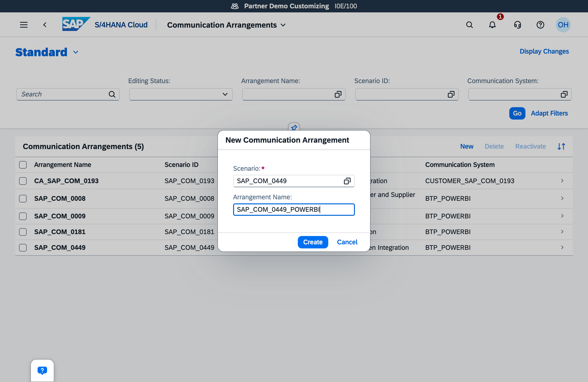Expand the Communication Arrangements title menu

coord(283,25)
